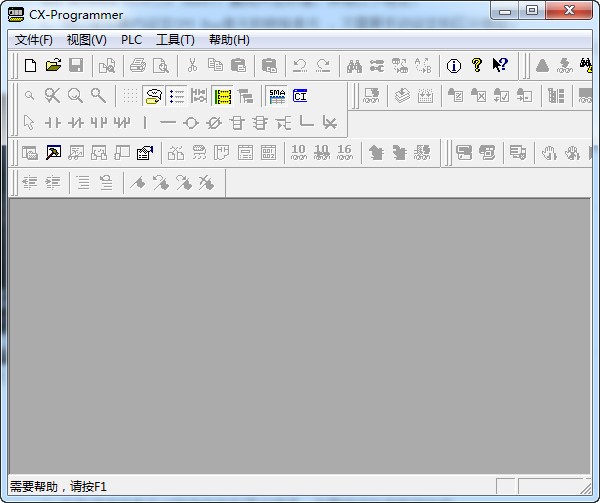Screen dimensions: 600x503
Task: Expand the PLC menu
Action: click(131, 40)
